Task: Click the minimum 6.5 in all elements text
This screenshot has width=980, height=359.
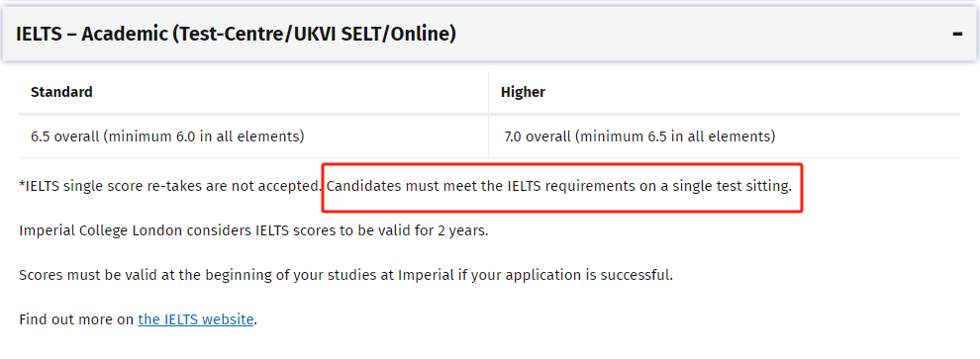Action: click(676, 136)
